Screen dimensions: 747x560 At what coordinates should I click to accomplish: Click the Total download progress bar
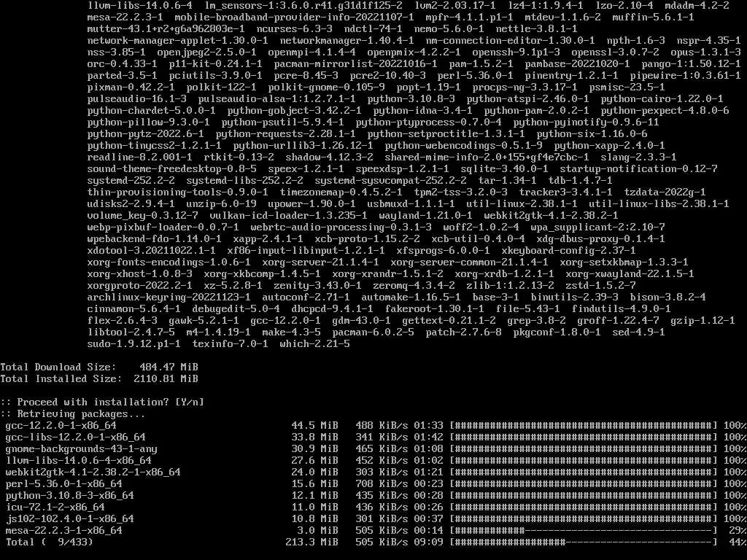point(584,542)
